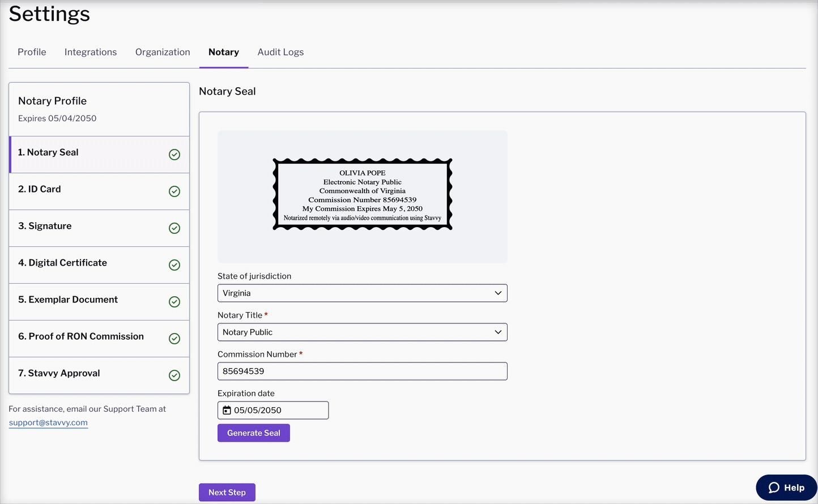Click the Generate Seal button
This screenshot has width=818, height=504.
[x=253, y=433]
